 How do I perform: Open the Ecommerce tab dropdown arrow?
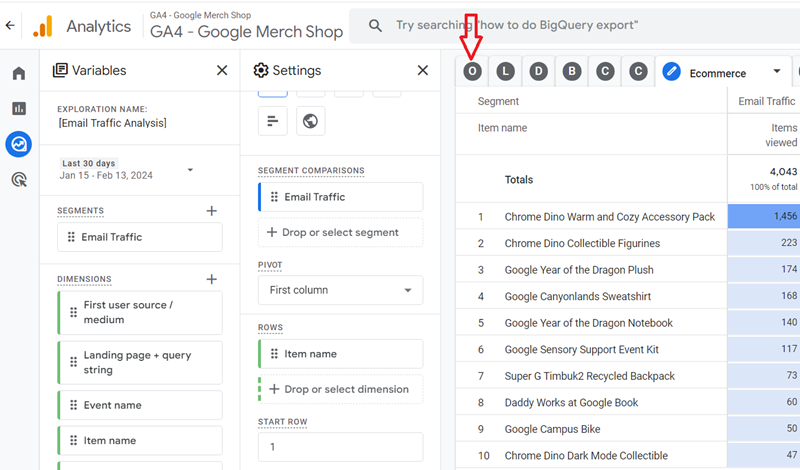tap(777, 71)
